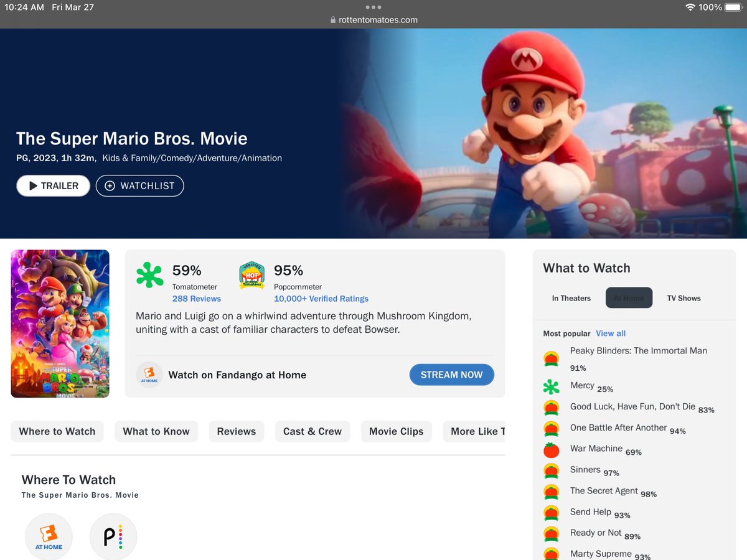The image size is (747, 560).
Task: Open the Mercy movie link
Action: (582, 385)
